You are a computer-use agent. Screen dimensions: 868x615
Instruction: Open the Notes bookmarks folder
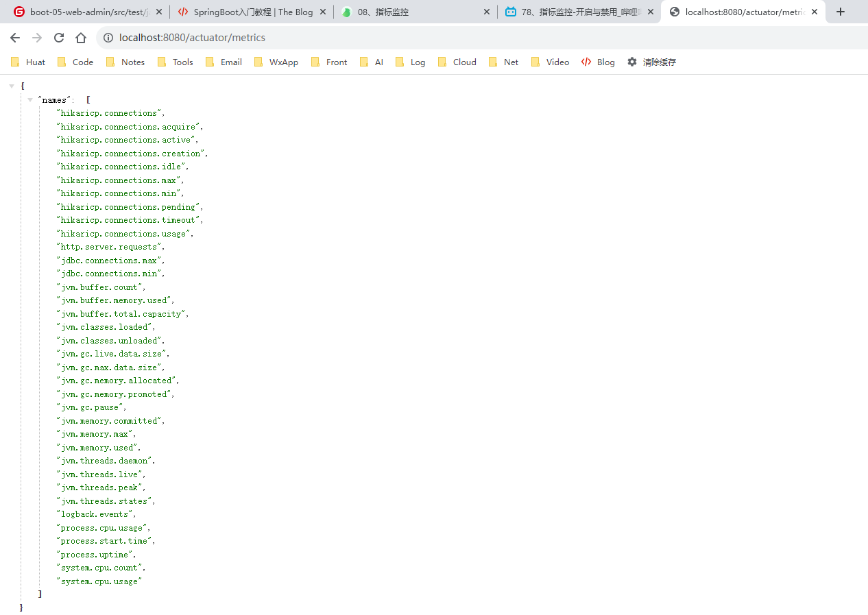(x=125, y=62)
